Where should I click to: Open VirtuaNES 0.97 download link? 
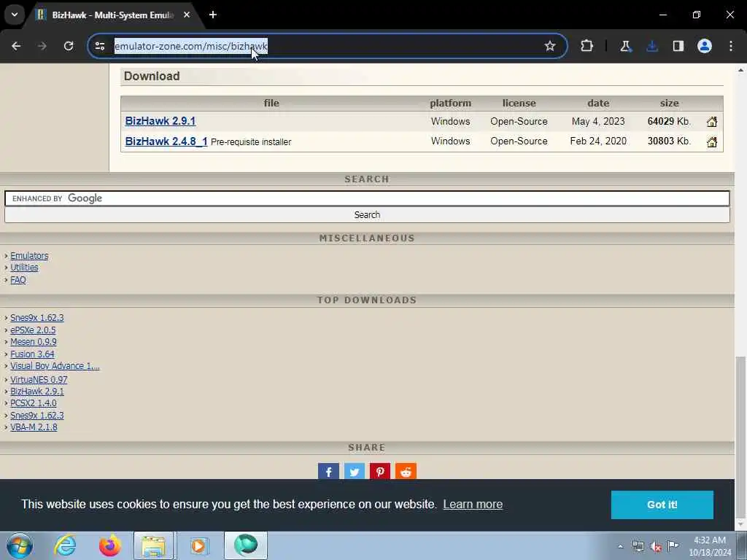coord(39,379)
